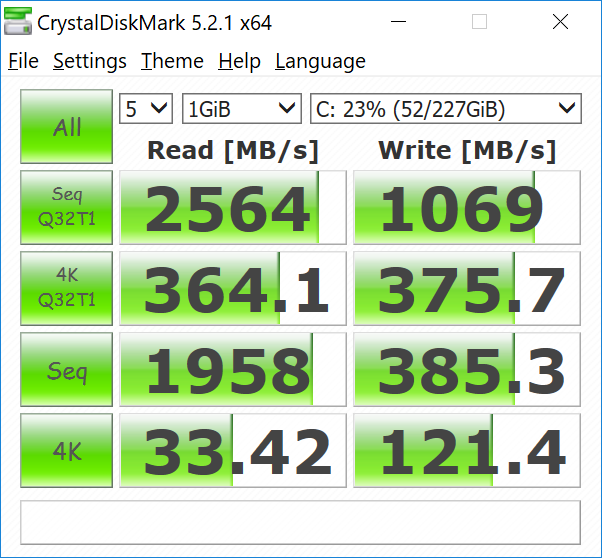Select the 4K read result 33.42
Viewport: 602px width, 558px height.
tap(233, 450)
